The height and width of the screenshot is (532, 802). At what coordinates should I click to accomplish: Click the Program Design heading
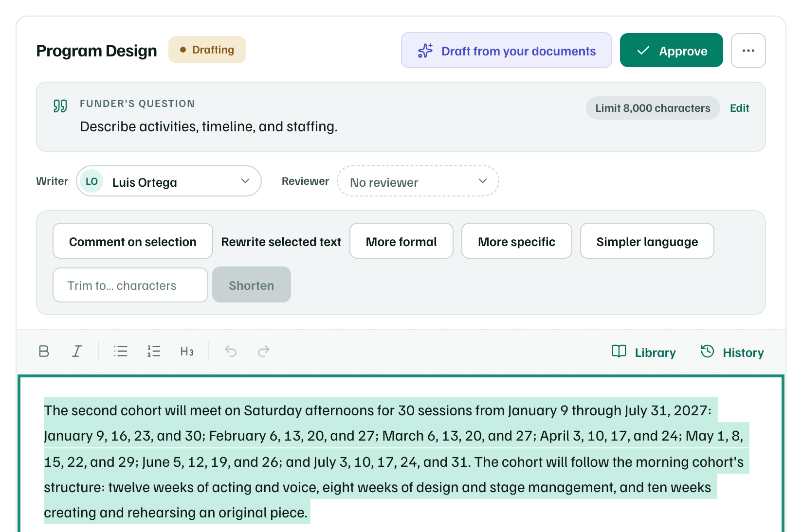pyautogui.click(x=96, y=51)
